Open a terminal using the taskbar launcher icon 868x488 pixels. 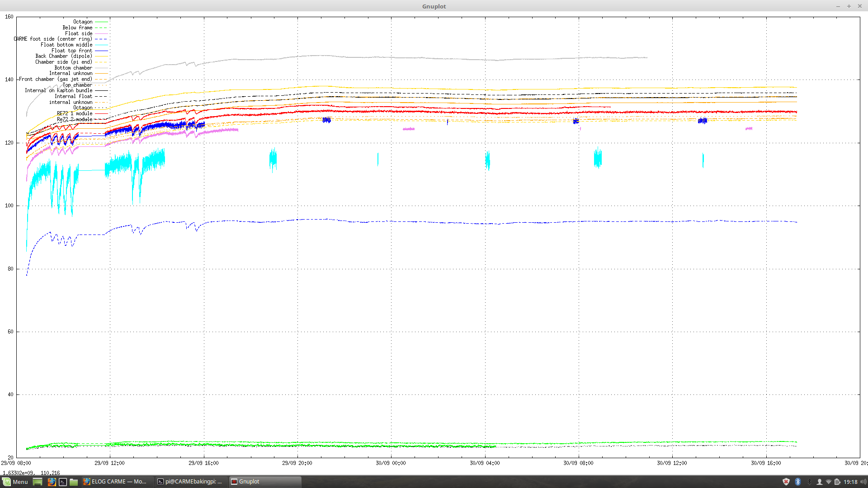[63, 482]
